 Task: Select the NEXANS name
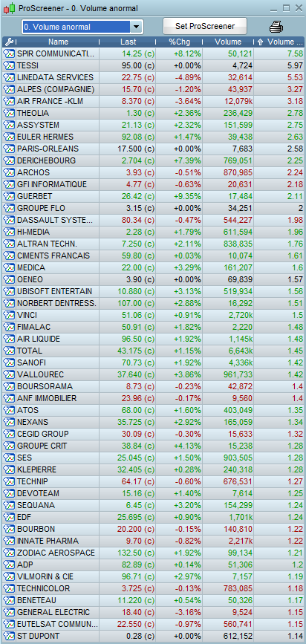coord(33,422)
